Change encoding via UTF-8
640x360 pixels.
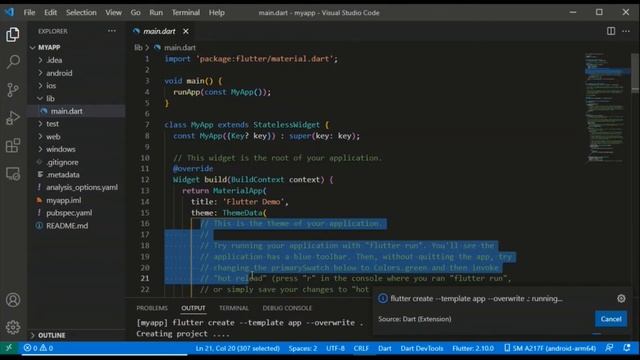coord(335,348)
